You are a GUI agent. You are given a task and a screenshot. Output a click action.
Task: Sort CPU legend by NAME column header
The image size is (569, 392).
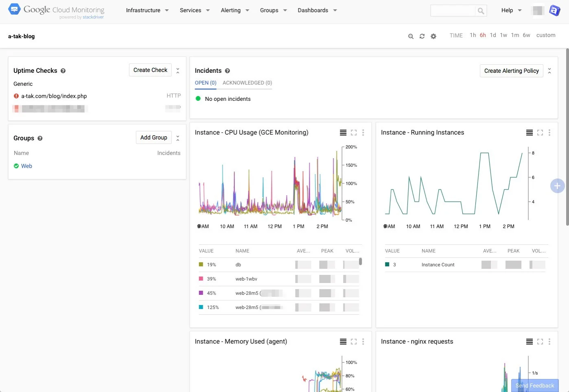[x=242, y=251]
